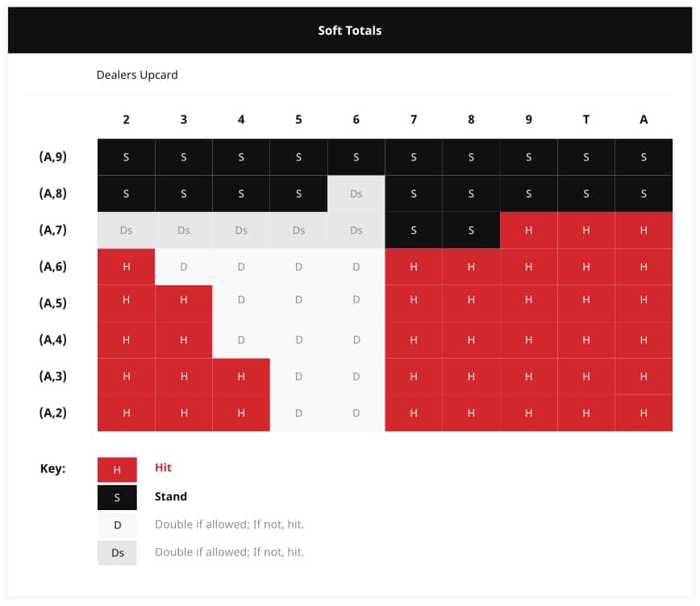Click the S cell for (A,7) versus 7
This screenshot has height=606, width=700.
(x=414, y=230)
